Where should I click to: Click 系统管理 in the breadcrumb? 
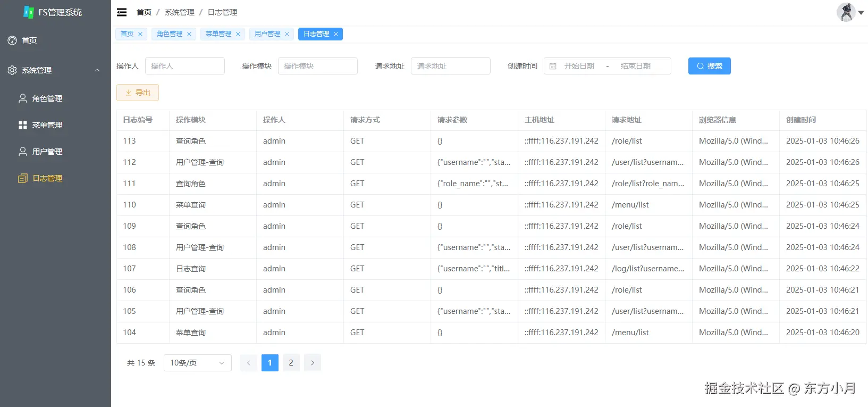pyautogui.click(x=180, y=12)
